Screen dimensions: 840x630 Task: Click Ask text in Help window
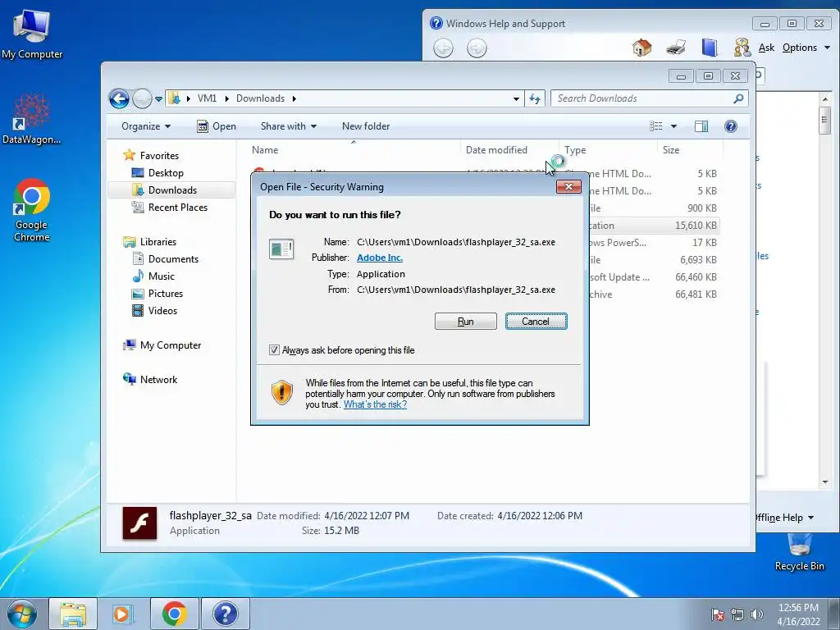point(766,48)
